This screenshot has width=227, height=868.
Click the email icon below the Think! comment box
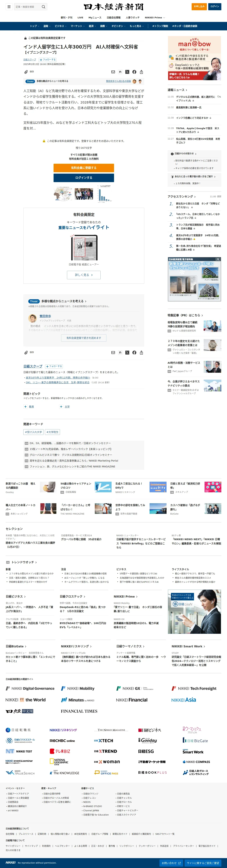tap(113, 352)
